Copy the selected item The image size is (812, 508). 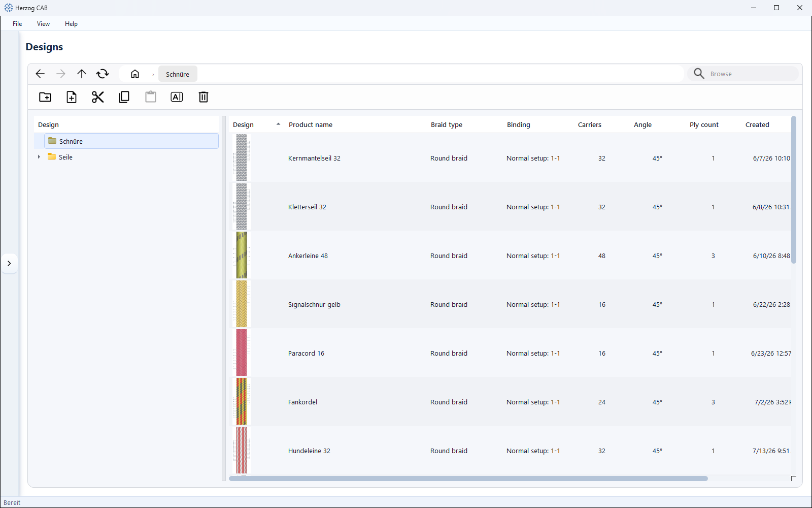124,97
